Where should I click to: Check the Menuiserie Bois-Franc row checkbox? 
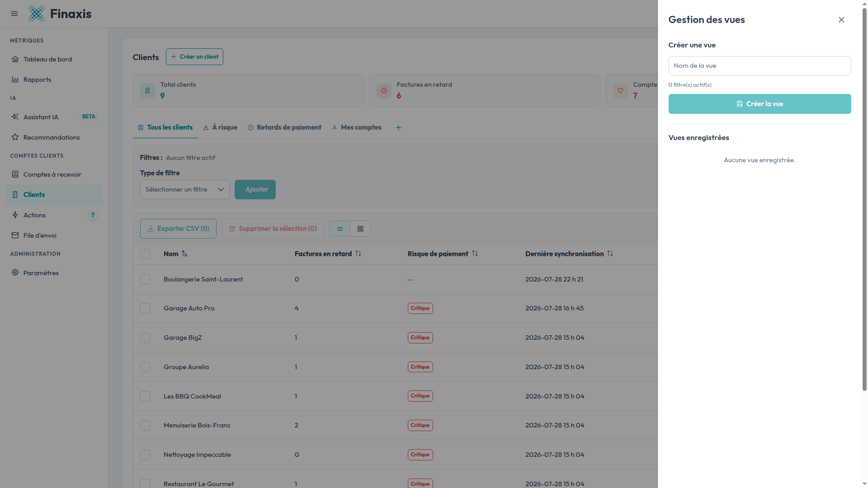pos(145,426)
